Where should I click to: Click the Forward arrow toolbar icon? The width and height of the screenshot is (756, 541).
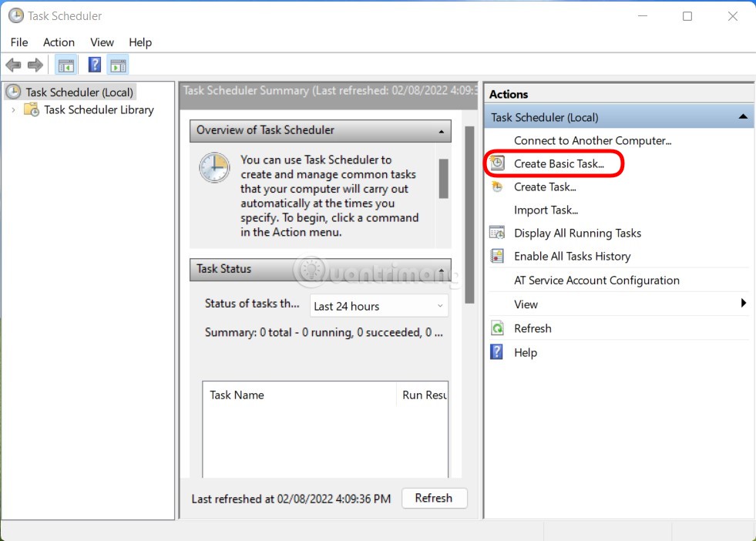click(x=35, y=65)
